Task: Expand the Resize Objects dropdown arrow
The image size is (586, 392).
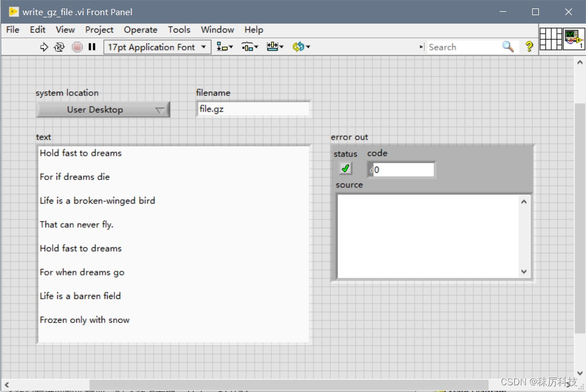Action: tap(280, 47)
